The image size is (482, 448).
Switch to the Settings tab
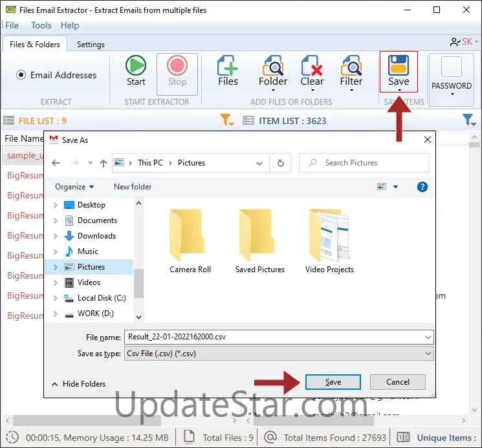point(91,45)
